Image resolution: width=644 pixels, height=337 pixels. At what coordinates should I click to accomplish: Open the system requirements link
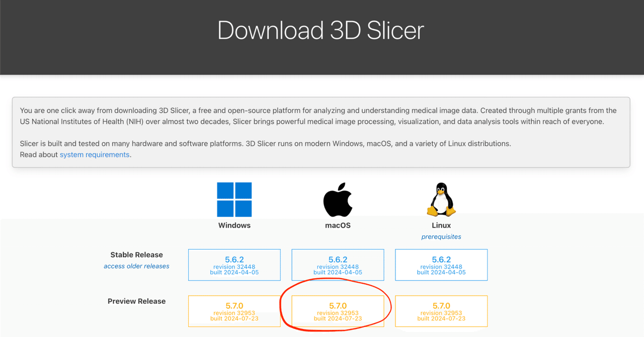tap(95, 154)
